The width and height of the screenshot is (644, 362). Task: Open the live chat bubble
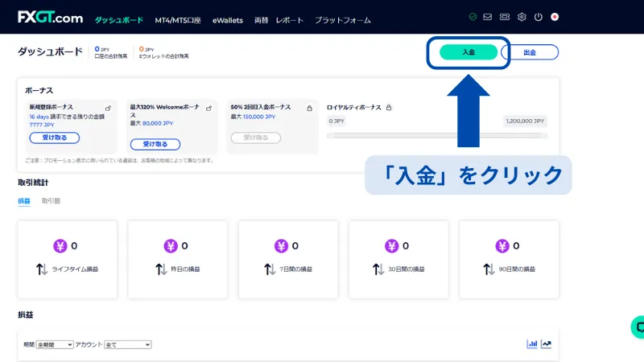[638, 327]
